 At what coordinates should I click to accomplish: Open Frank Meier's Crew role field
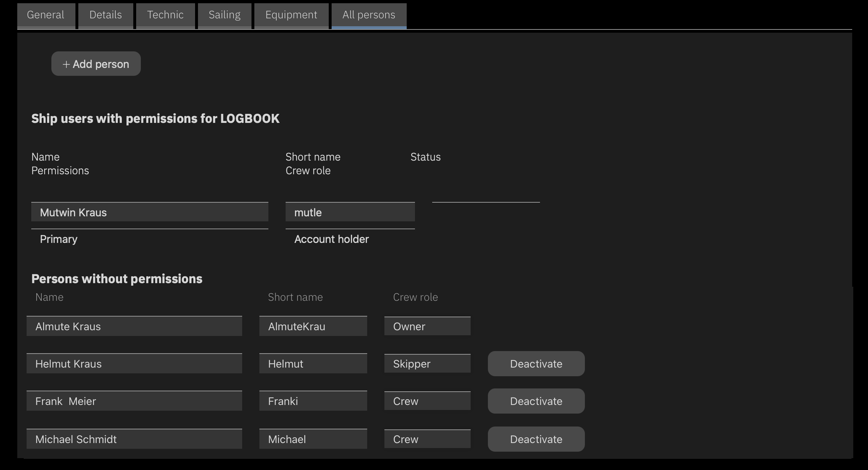[428, 401]
